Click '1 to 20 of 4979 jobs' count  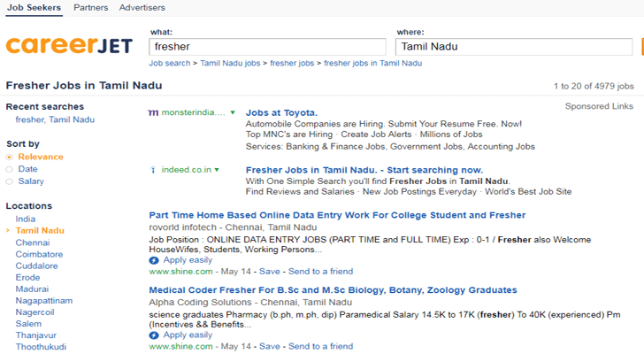pyautogui.click(x=594, y=86)
